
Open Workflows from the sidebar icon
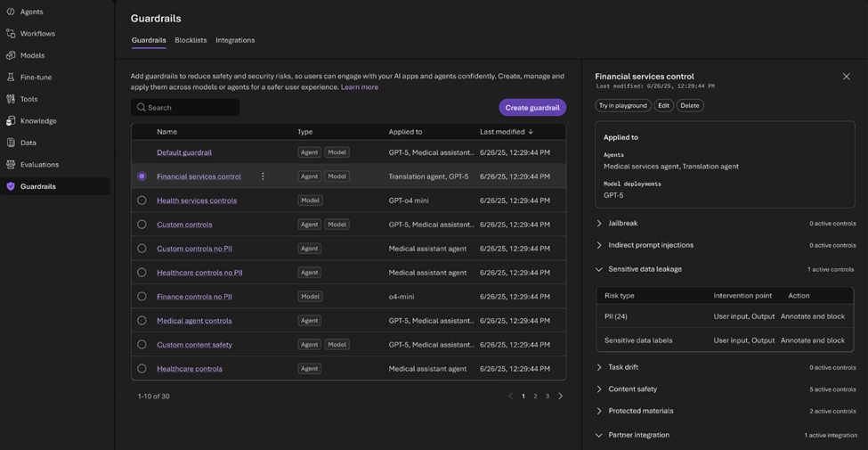tap(11, 34)
